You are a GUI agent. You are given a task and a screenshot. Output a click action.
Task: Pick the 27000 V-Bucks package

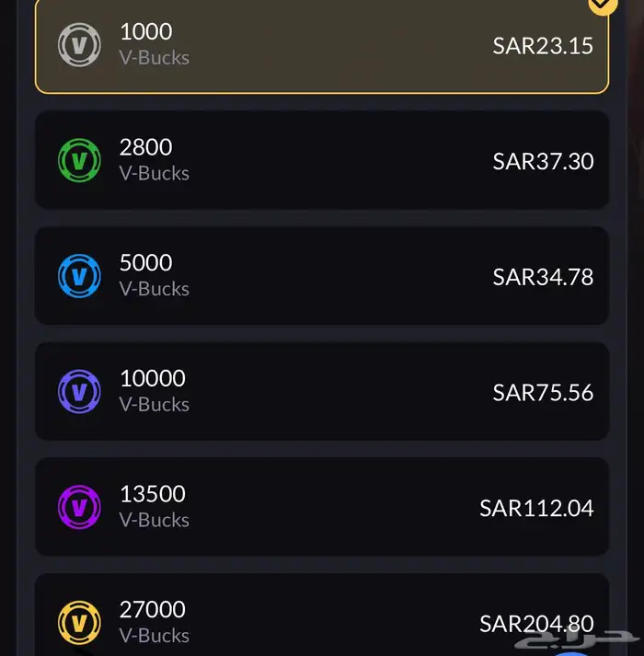pyautogui.click(x=322, y=615)
